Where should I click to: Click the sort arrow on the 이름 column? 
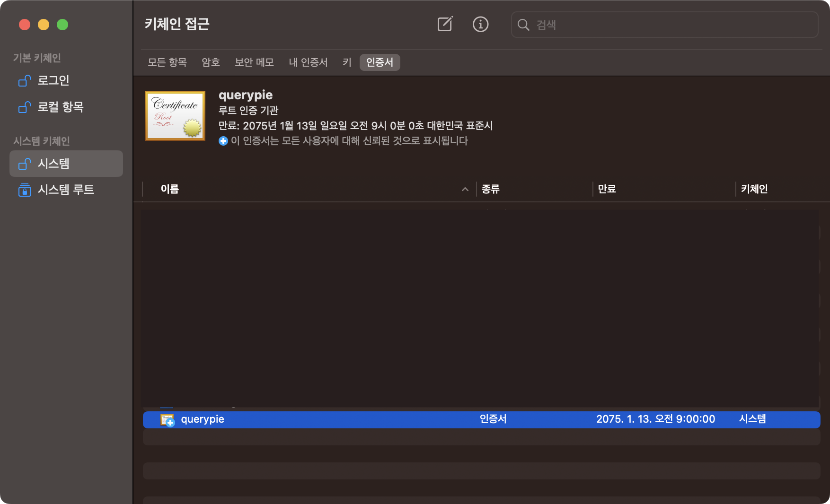click(465, 189)
